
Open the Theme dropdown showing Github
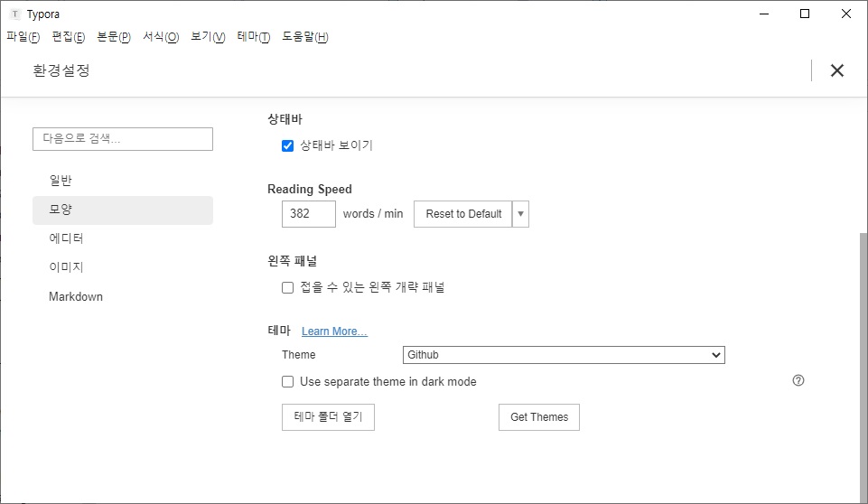coord(564,355)
